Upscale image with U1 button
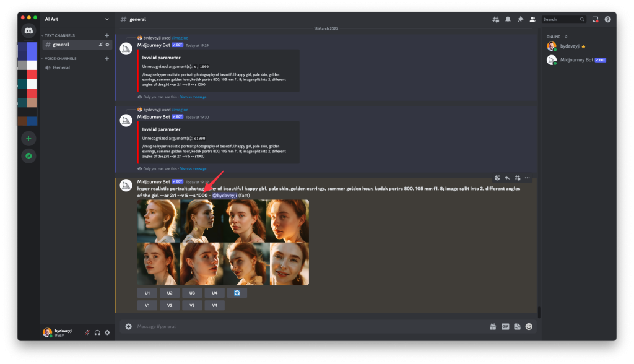This screenshot has height=364, width=634. point(147,293)
